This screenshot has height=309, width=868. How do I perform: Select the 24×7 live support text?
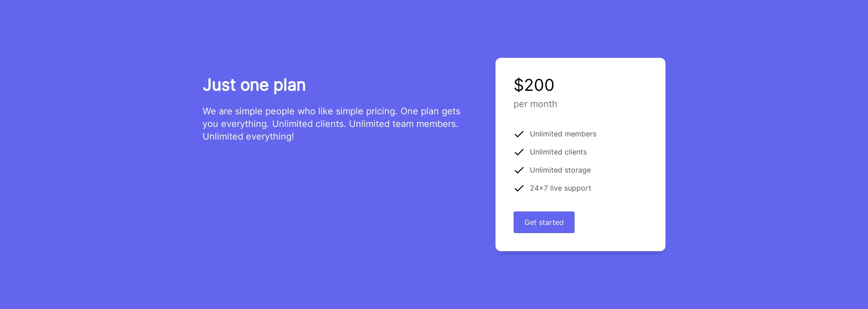560,188
